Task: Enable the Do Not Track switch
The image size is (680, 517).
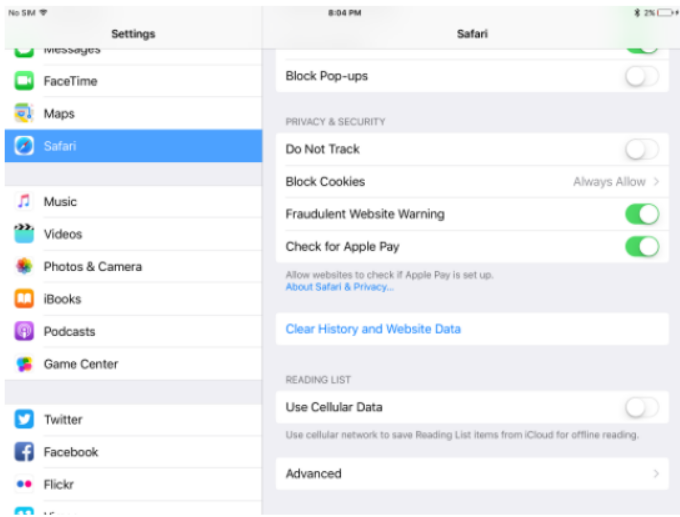Action: [x=641, y=150]
